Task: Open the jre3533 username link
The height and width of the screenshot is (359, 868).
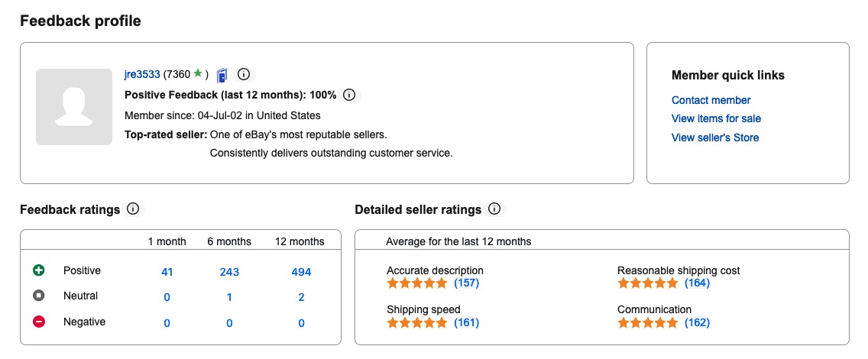Action: click(142, 74)
